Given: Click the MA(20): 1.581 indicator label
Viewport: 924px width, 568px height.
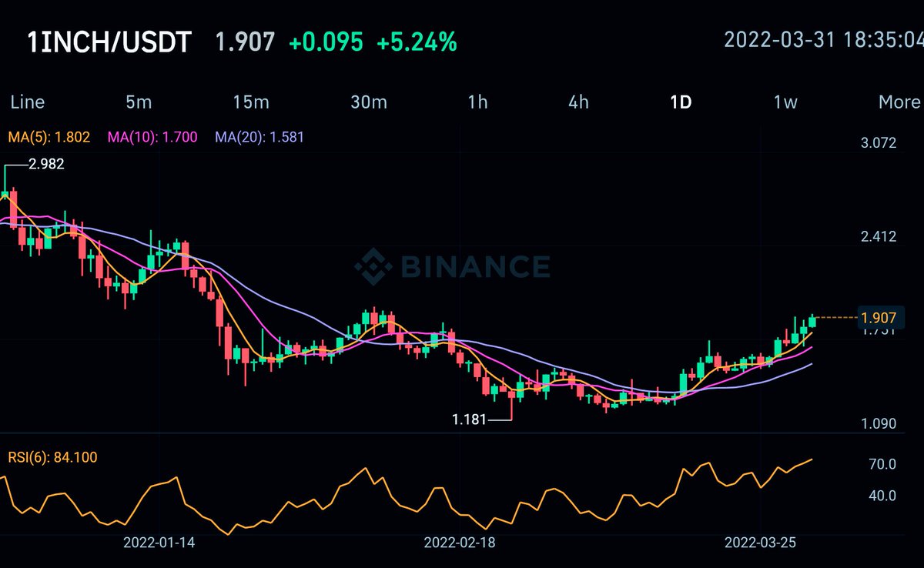Looking at the screenshot, I should (x=259, y=138).
